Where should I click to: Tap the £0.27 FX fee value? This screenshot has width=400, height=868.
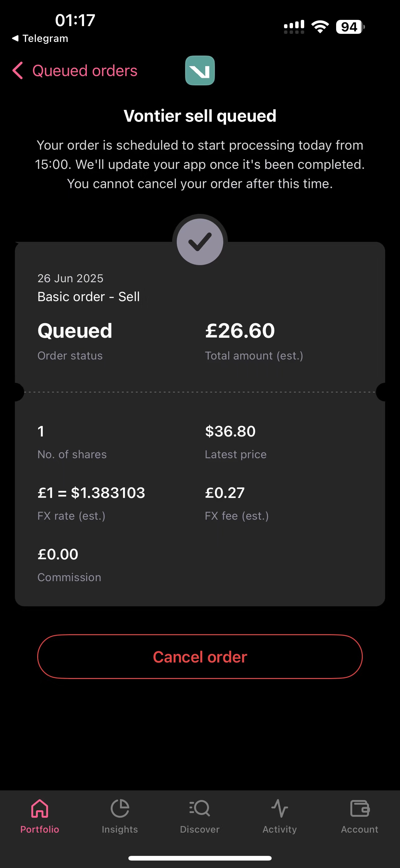click(x=224, y=493)
